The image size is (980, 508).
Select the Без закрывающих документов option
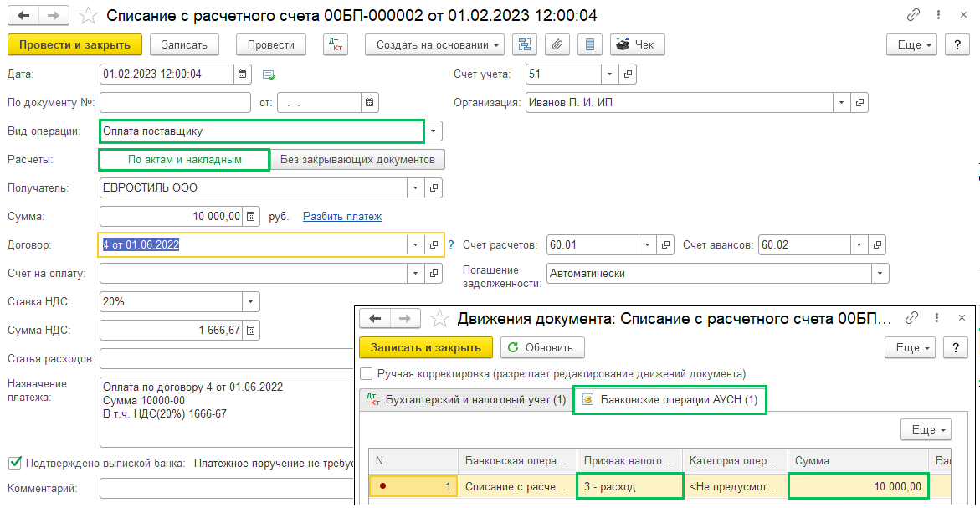tap(357, 159)
